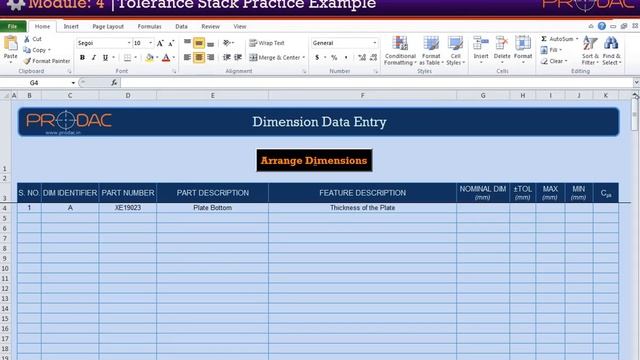The image size is (640, 360).
Task: Click the Copy icon
Action: 27,50
